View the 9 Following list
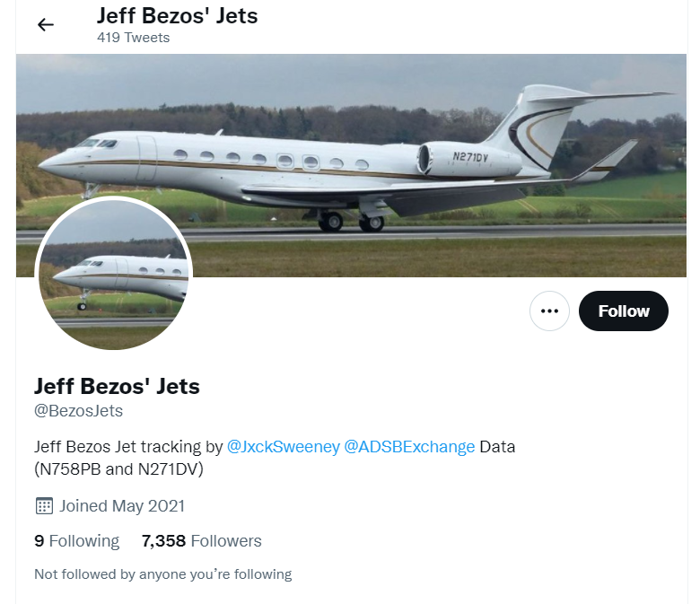This screenshot has width=700, height=604. (76, 541)
